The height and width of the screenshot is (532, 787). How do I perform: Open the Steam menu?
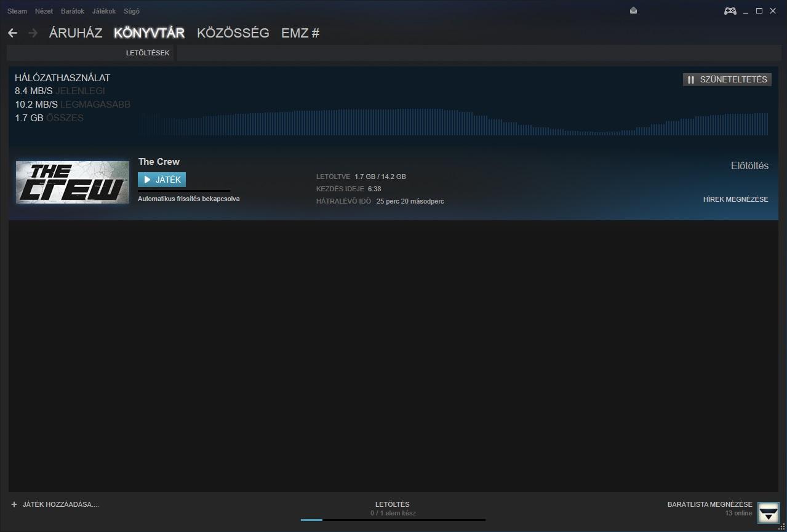pos(17,11)
